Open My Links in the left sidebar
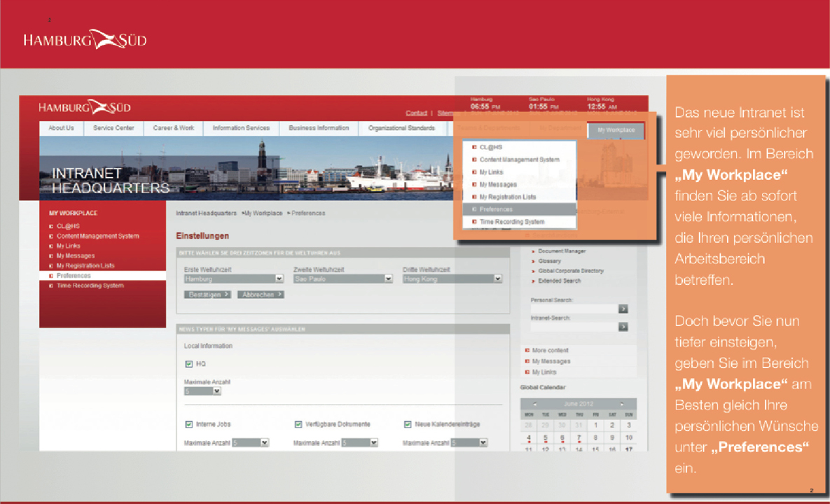The width and height of the screenshot is (830, 504). pyautogui.click(x=68, y=246)
